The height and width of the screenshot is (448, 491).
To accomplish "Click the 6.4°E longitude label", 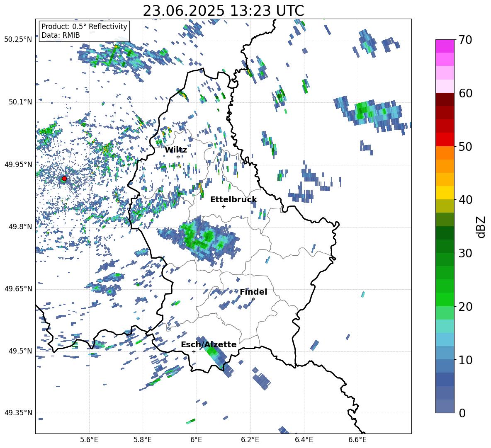I will [304, 440].
